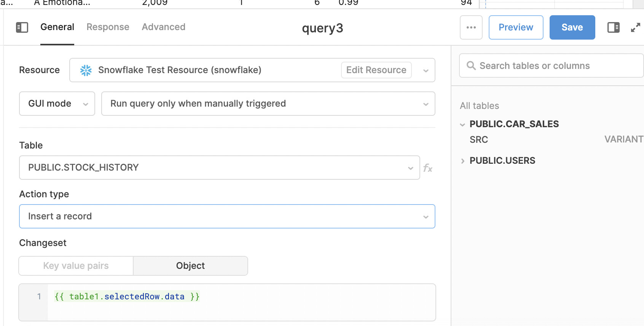The width and height of the screenshot is (644, 326).
Task: Open the GUI mode dropdown
Action: pos(57,104)
